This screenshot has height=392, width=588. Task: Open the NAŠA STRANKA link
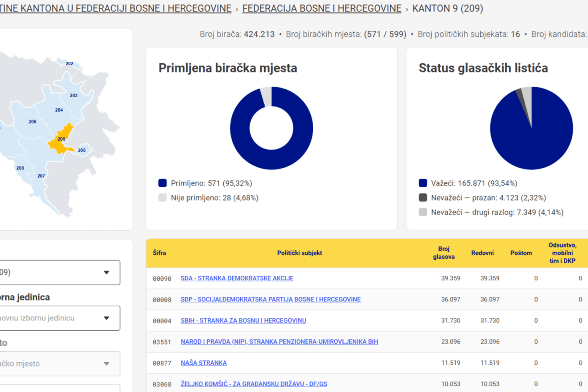tap(204, 363)
